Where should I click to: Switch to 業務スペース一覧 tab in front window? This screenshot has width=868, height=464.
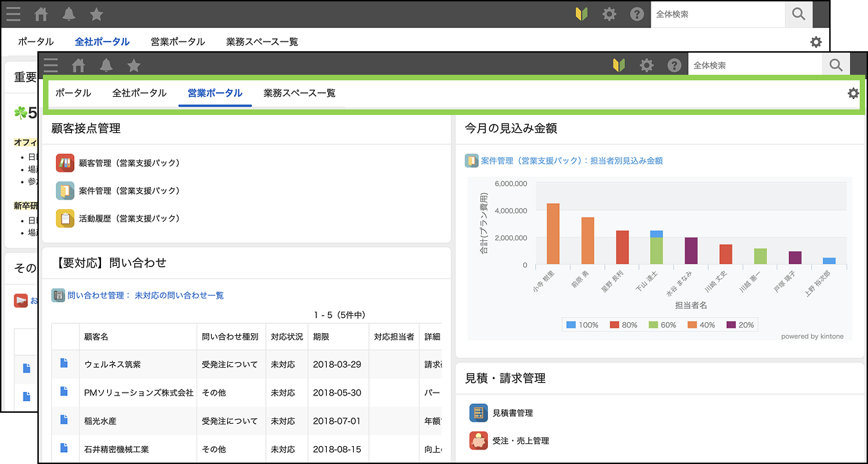tap(299, 93)
